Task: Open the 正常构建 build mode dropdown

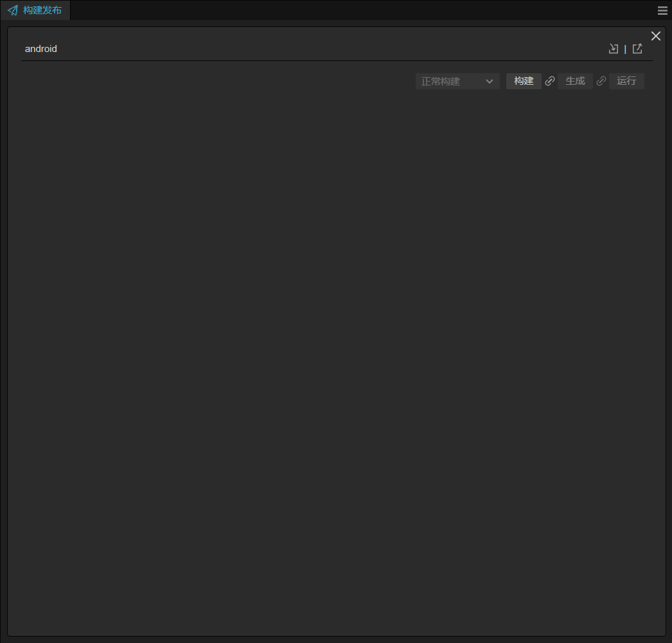Action: tap(457, 82)
